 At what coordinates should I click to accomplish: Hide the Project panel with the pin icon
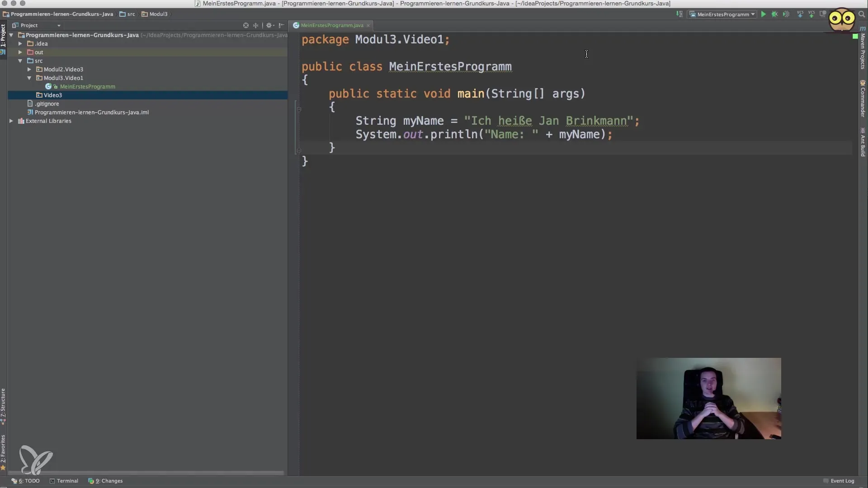pos(282,25)
